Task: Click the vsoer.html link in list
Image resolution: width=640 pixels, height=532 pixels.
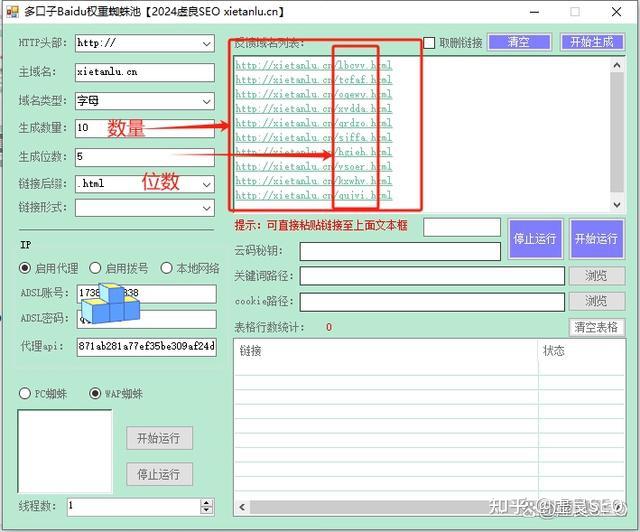Action: [x=313, y=167]
